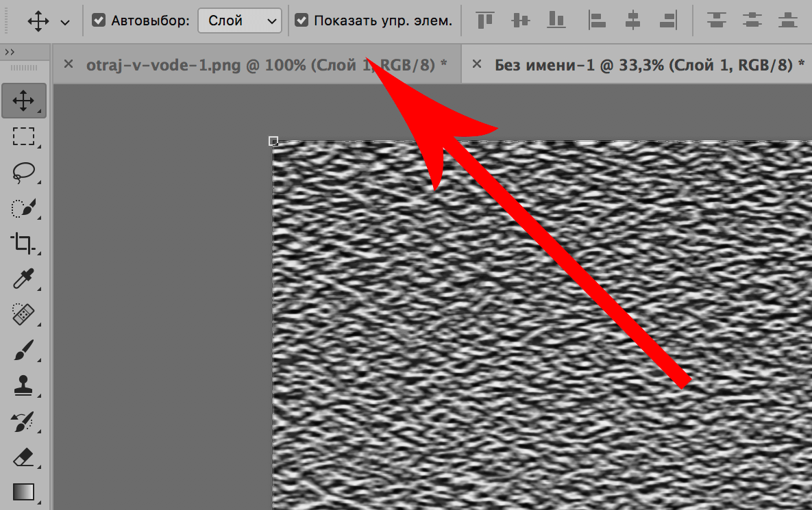Select the Lasso tool

click(24, 173)
